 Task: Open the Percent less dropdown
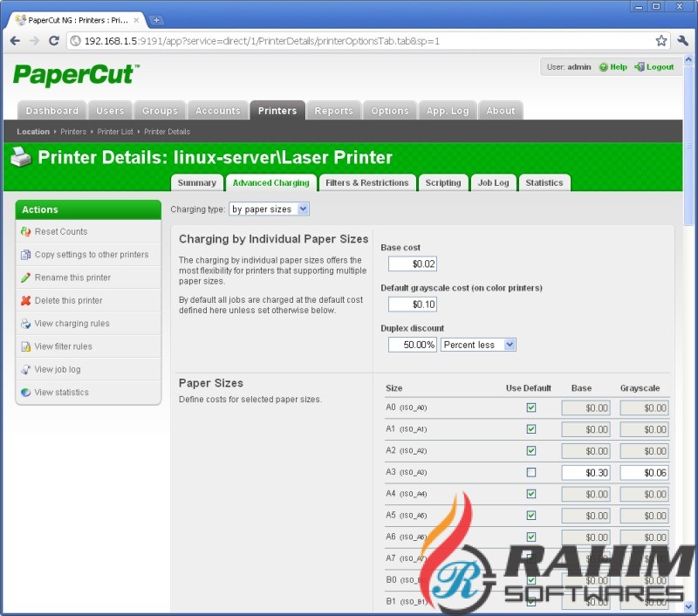click(x=478, y=345)
